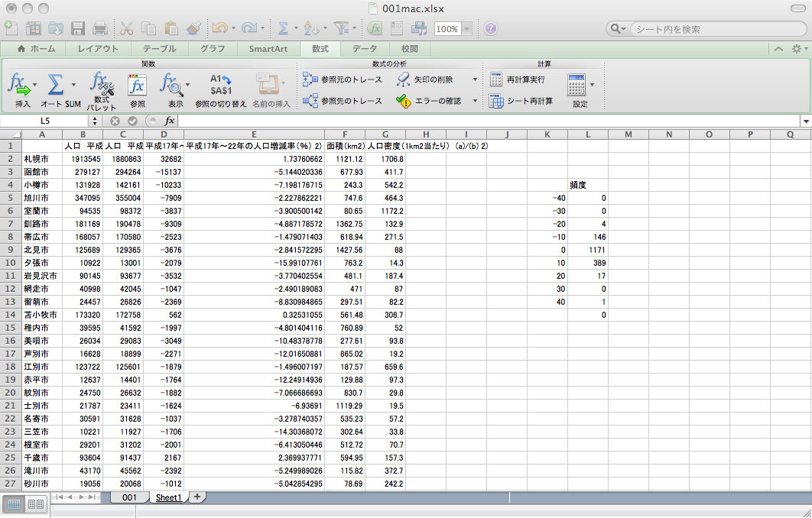Open the media browser icon

pyautogui.click(x=418, y=28)
